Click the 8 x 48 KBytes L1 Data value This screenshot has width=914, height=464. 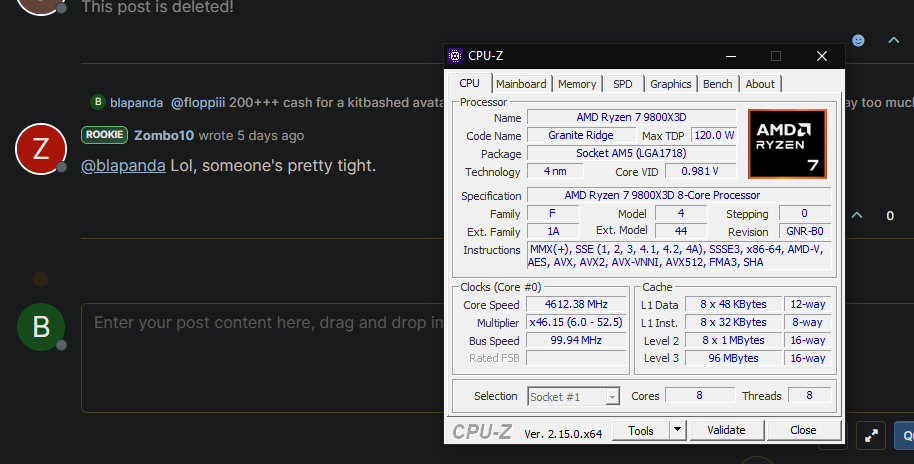[x=733, y=304]
